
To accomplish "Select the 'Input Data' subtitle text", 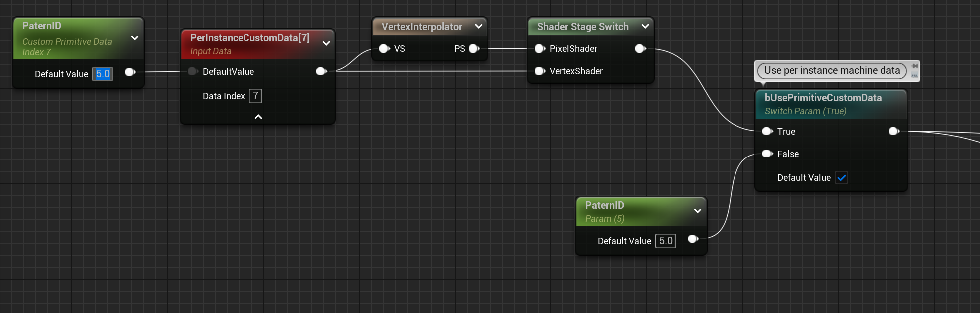I will click(211, 51).
